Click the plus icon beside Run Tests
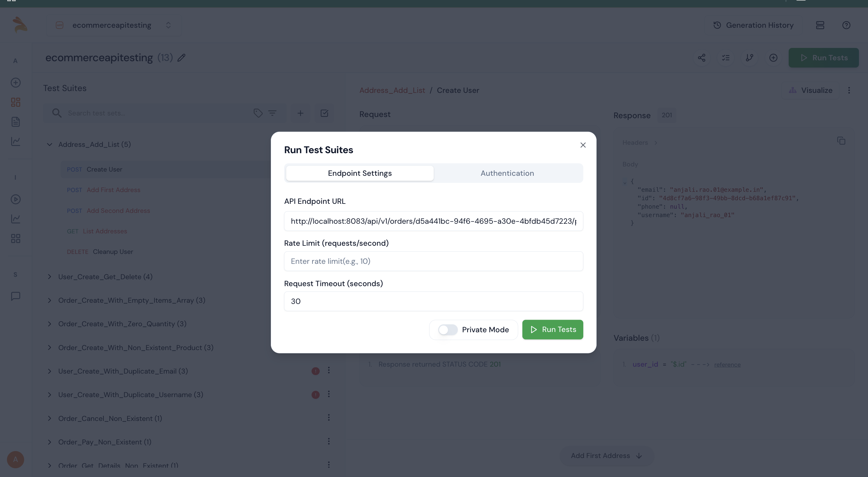Screen dimensions: 868x477 [x=773, y=58]
